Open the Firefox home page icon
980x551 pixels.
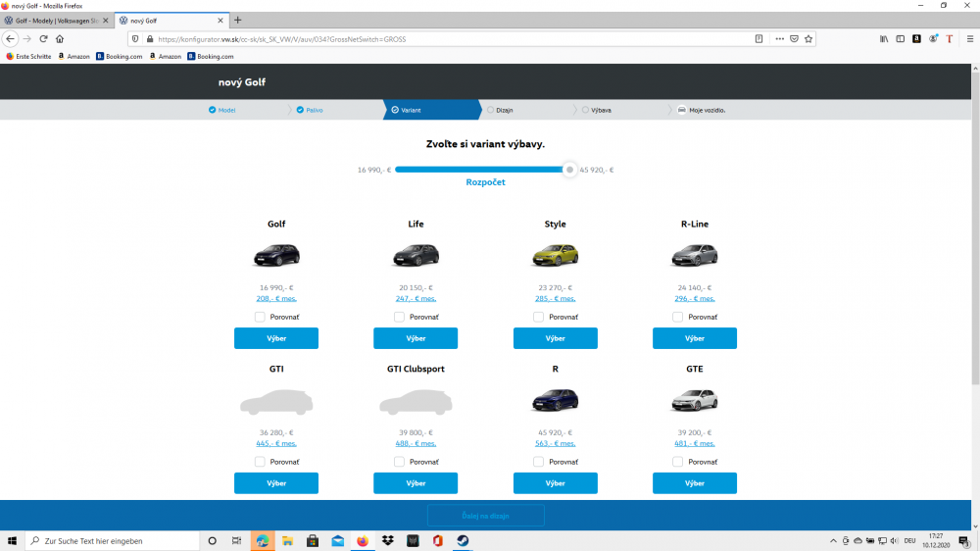[x=60, y=39]
